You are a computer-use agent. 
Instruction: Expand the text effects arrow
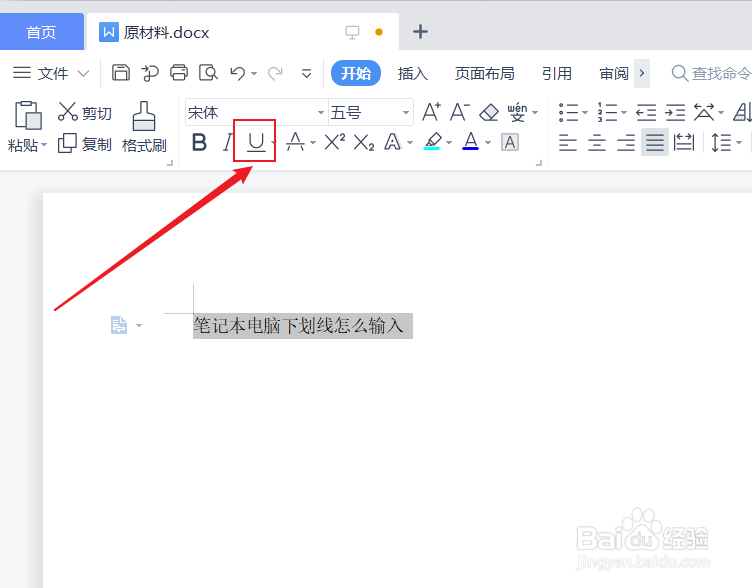click(410, 142)
